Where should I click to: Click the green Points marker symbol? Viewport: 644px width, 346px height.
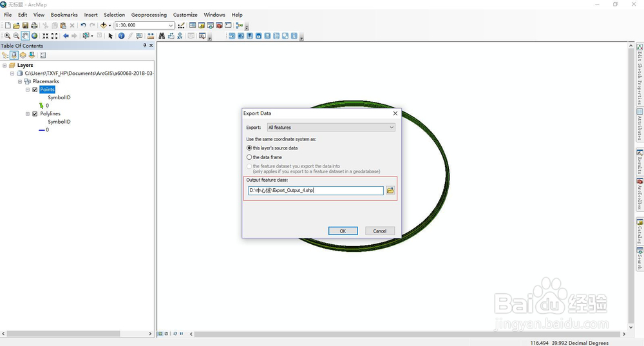[41, 106]
